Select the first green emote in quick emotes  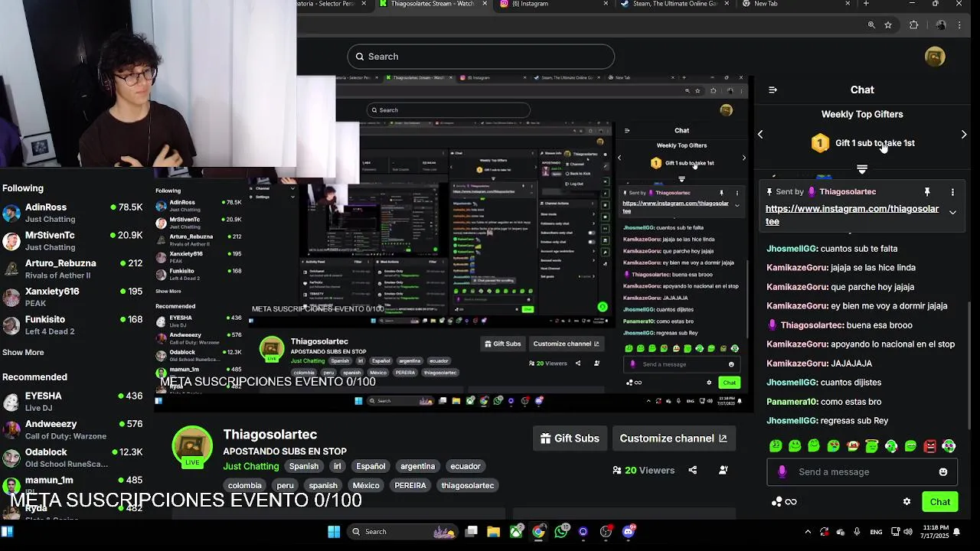point(776,445)
